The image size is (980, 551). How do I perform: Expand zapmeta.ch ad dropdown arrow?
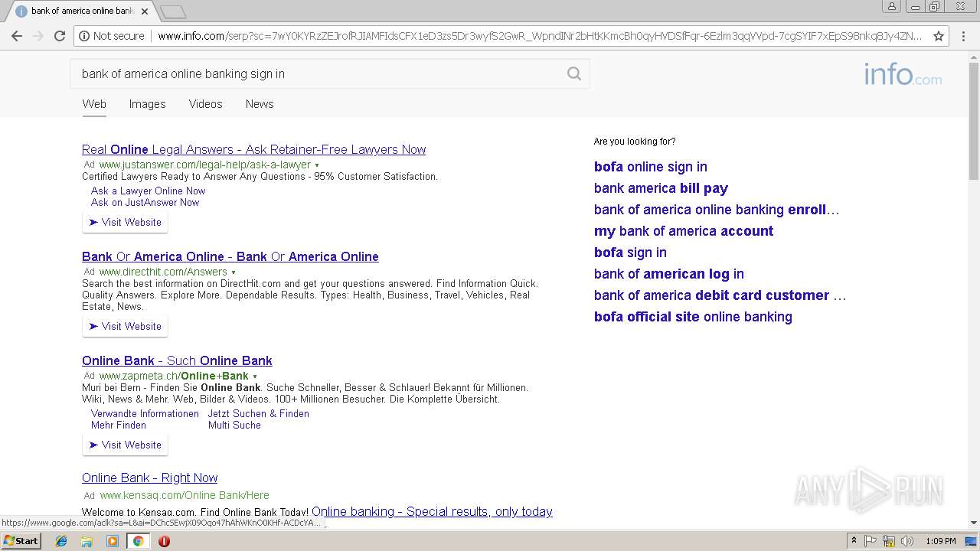click(x=255, y=377)
